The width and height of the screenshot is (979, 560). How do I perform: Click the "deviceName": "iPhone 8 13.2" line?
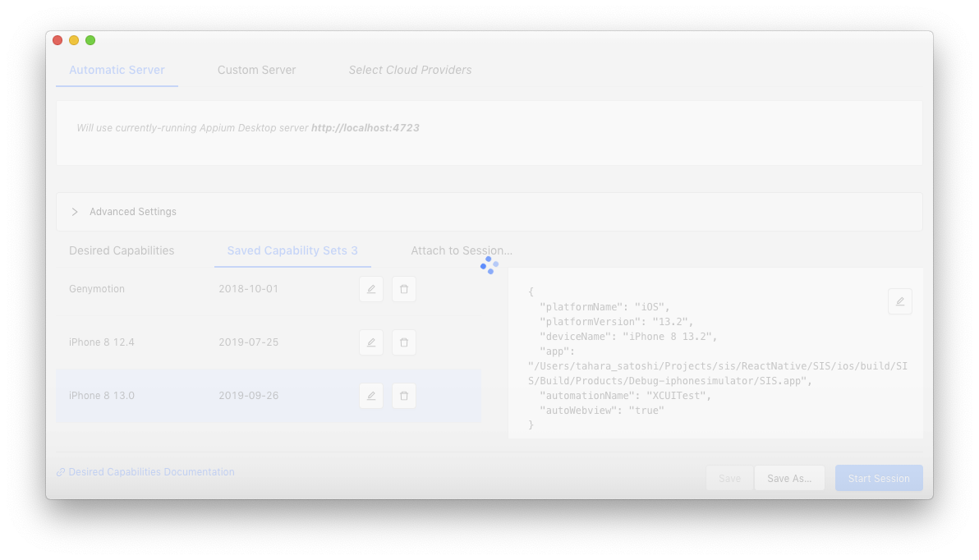pyautogui.click(x=628, y=337)
